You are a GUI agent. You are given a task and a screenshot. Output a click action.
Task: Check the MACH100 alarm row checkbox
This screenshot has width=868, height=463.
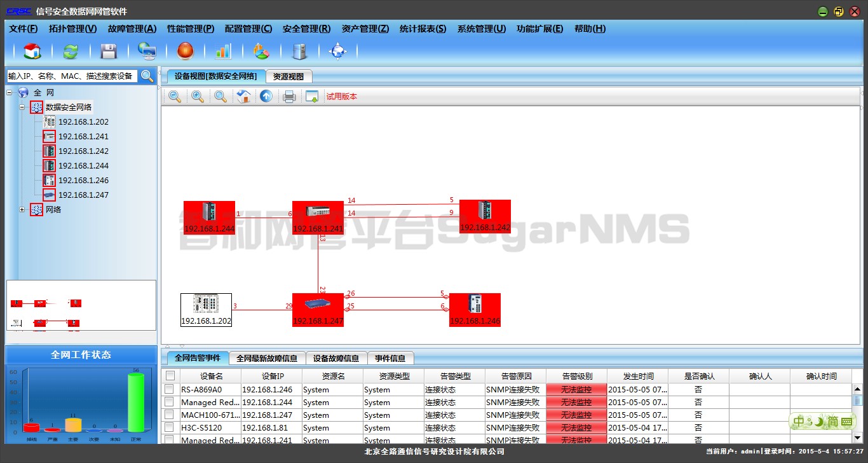(x=169, y=415)
